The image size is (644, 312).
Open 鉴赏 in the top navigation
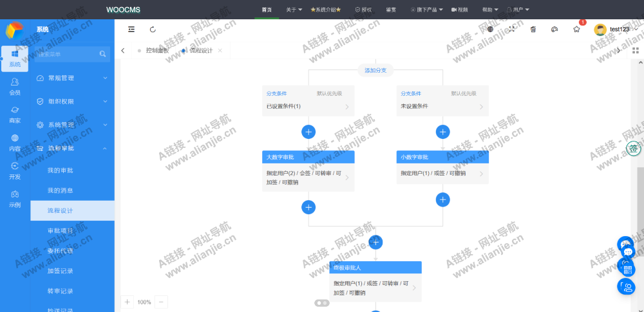coord(391,10)
